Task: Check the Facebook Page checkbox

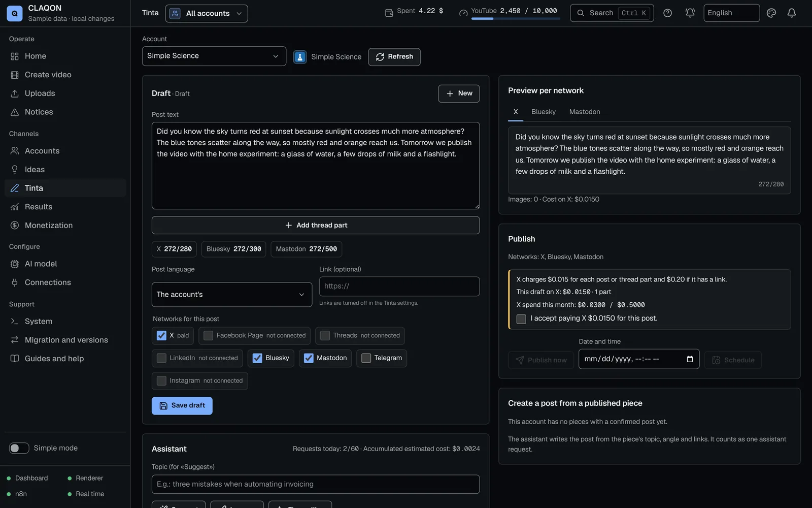Action: coord(208,336)
